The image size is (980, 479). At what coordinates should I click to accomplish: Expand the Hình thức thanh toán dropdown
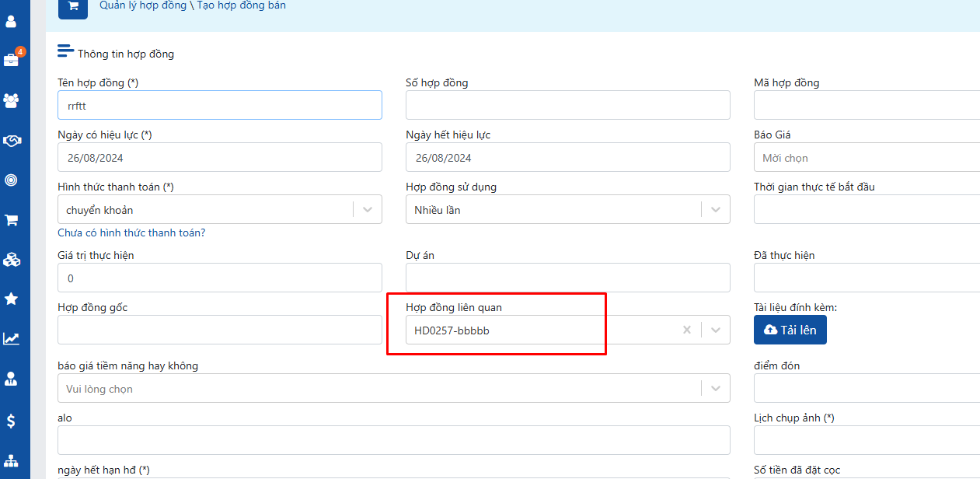click(368, 209)
